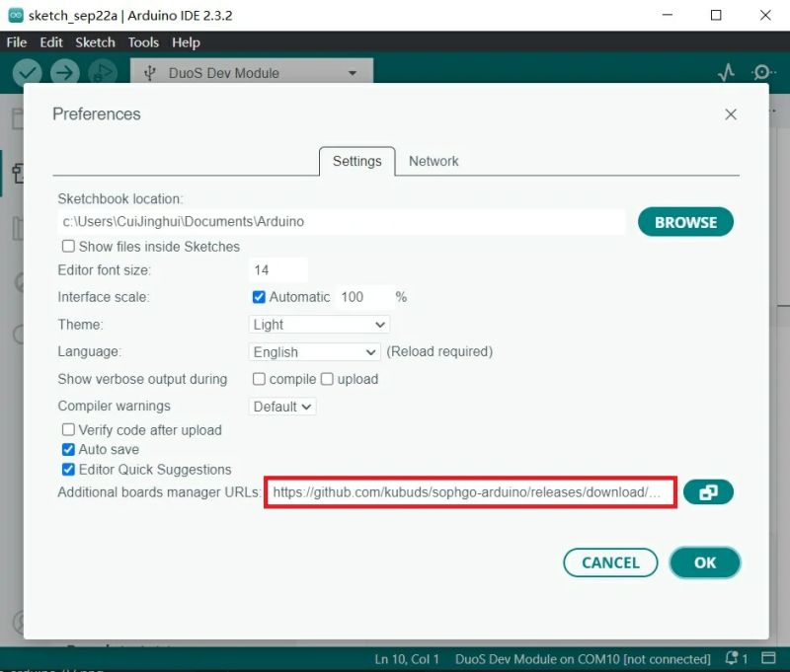The width and height of the screenshot is (790, 672).
Task: Click the interface scale percentage field
Action: click(x=363, y=297)
